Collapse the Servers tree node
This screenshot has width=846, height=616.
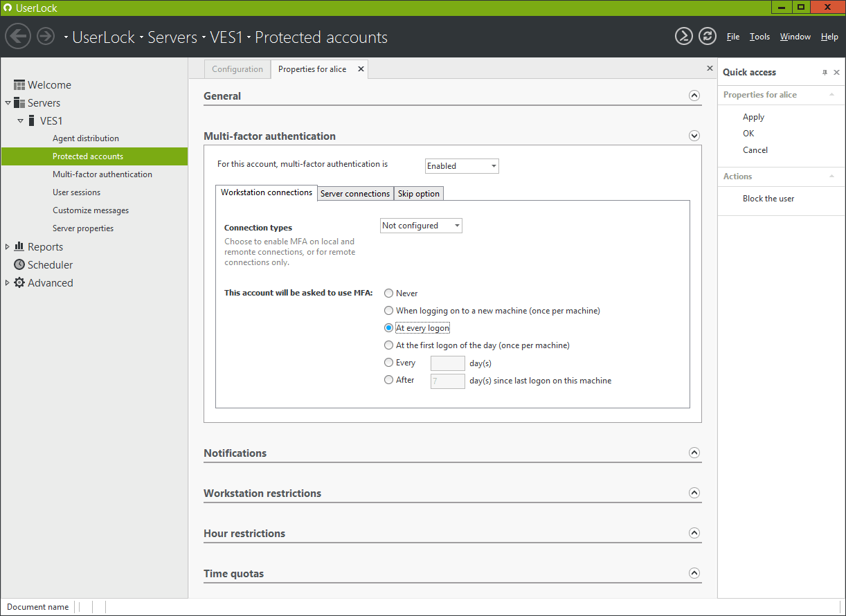(8, 103)
